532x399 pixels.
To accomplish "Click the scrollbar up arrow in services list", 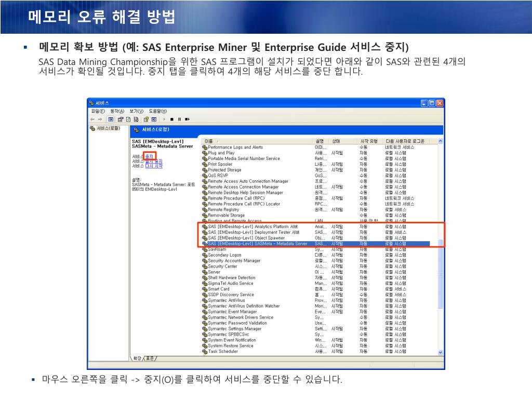I will pyautogui.click(x=441, y=141).
